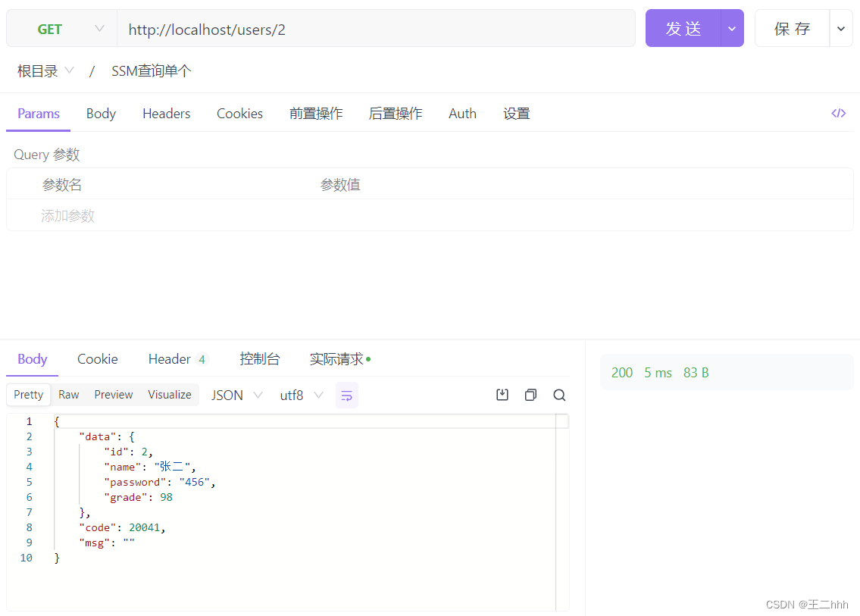Click the 83 B response size

[696, 373]
